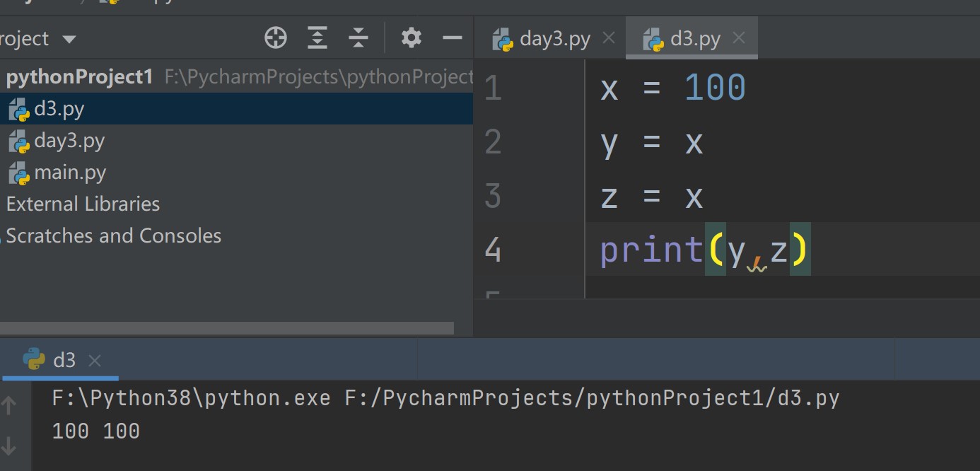Expand the External Libraries node

[x=83, y=204]
